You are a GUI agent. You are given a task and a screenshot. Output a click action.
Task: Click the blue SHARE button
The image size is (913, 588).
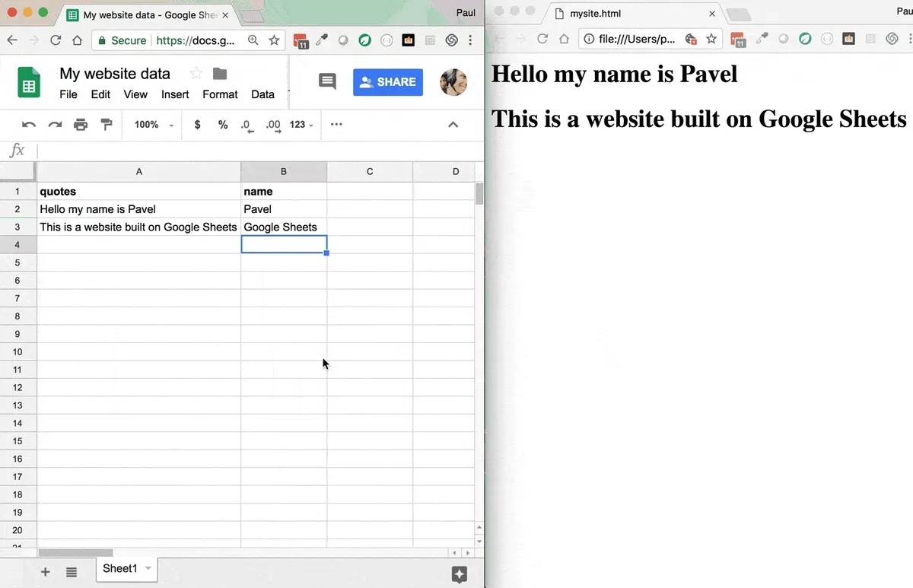point(387,82)
